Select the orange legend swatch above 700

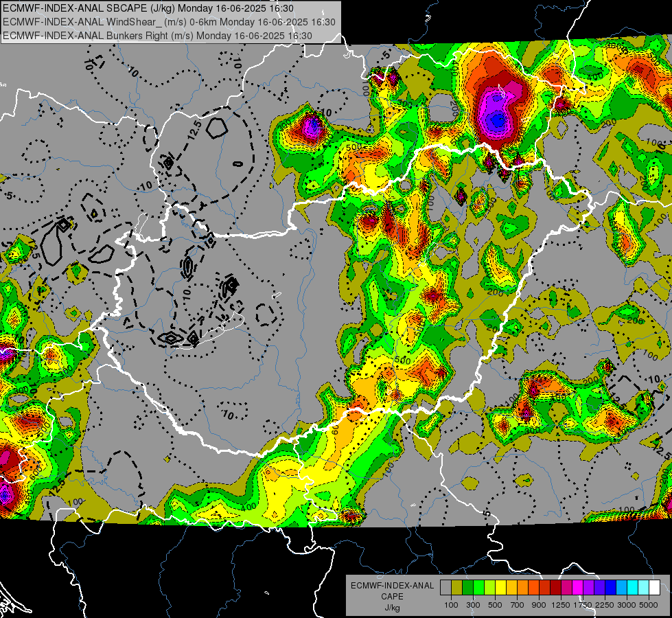522,587
